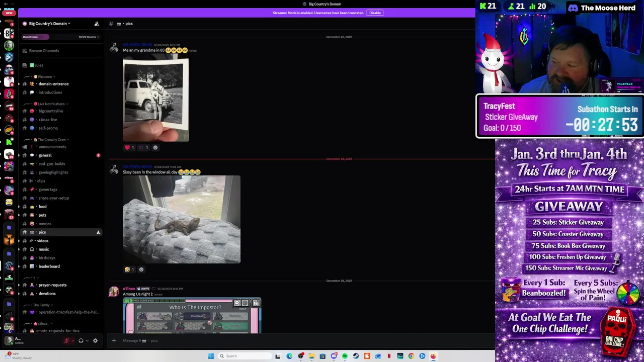
Task: Expand the Big Country's Domain server menu
Action: 49,24
